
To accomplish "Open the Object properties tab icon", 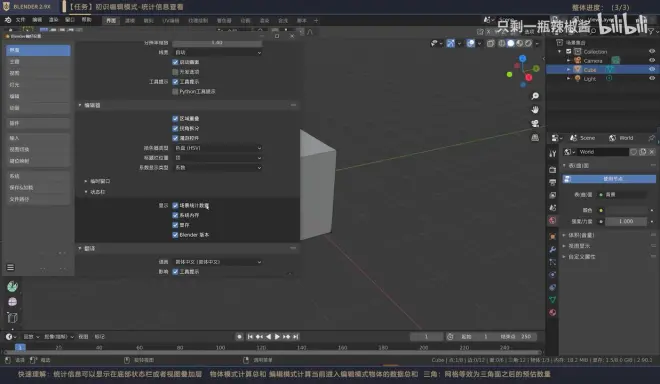I will (x=553, y=236).
